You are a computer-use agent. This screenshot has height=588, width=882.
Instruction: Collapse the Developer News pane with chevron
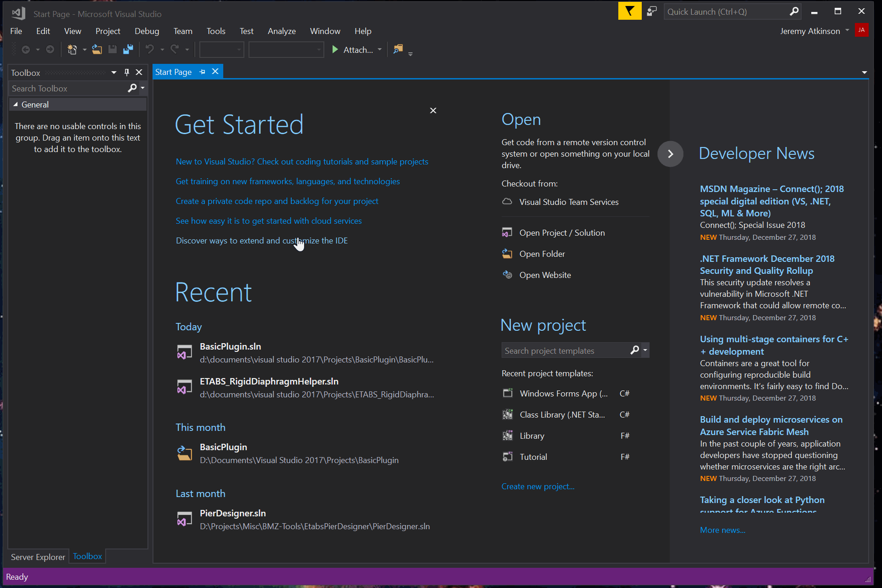tap(670, 154)
